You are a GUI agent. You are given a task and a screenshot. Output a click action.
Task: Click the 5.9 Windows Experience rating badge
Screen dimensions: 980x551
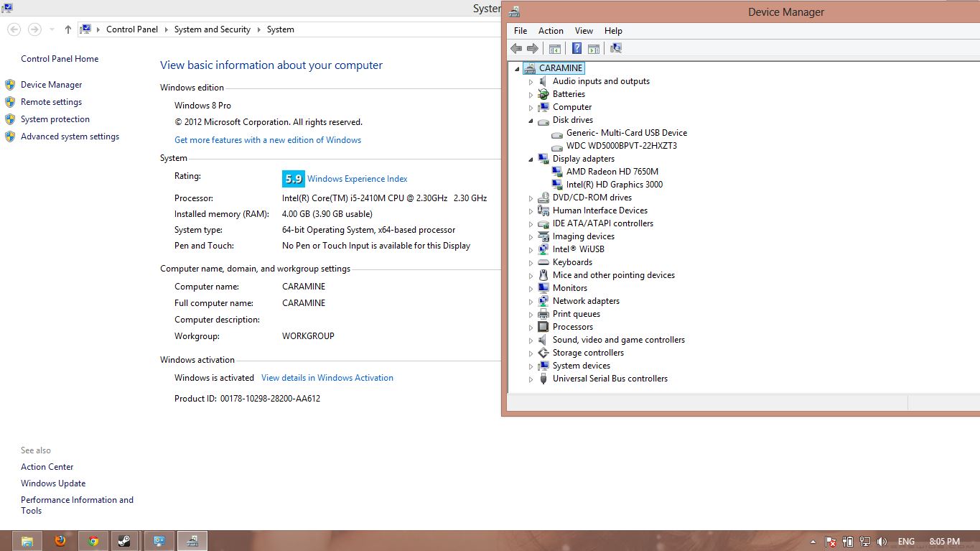[x=293, y=179]
